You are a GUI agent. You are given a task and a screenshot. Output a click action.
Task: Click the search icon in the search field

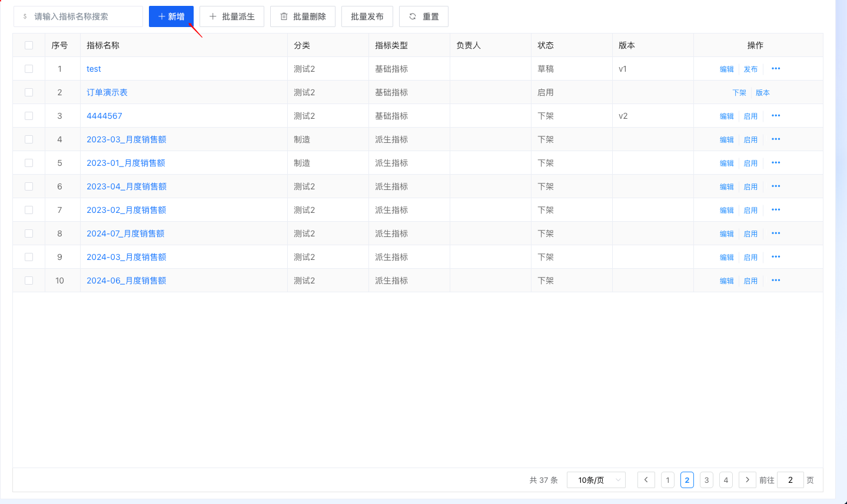click(23, 16)
